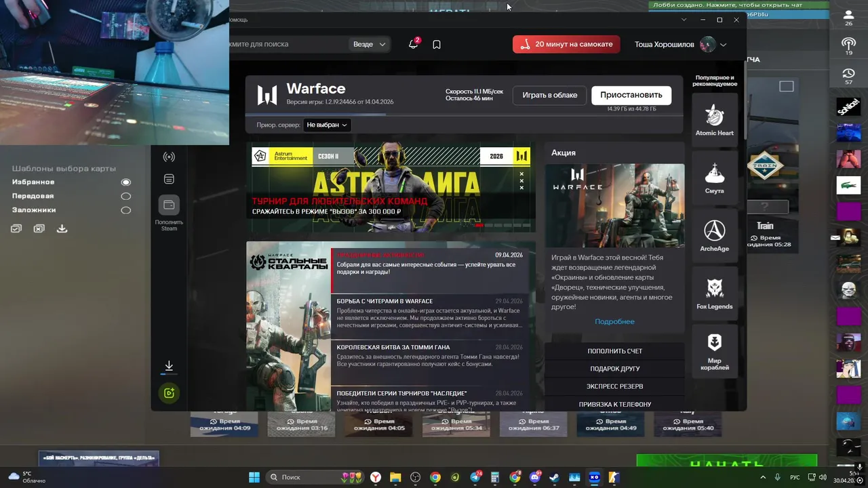Click the launcher search input field
Image resolution: width=868 pixels, height=488 pixels.
287,44
